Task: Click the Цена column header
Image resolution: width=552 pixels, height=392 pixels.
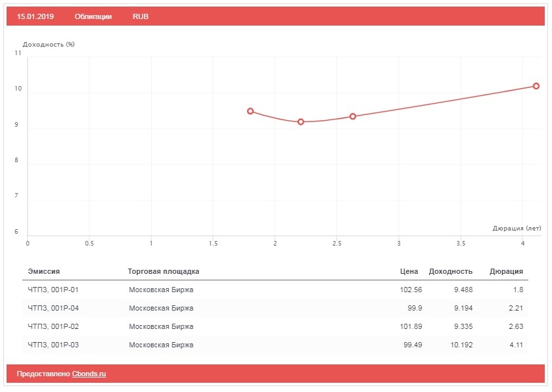Action: [x=409, y=271]
